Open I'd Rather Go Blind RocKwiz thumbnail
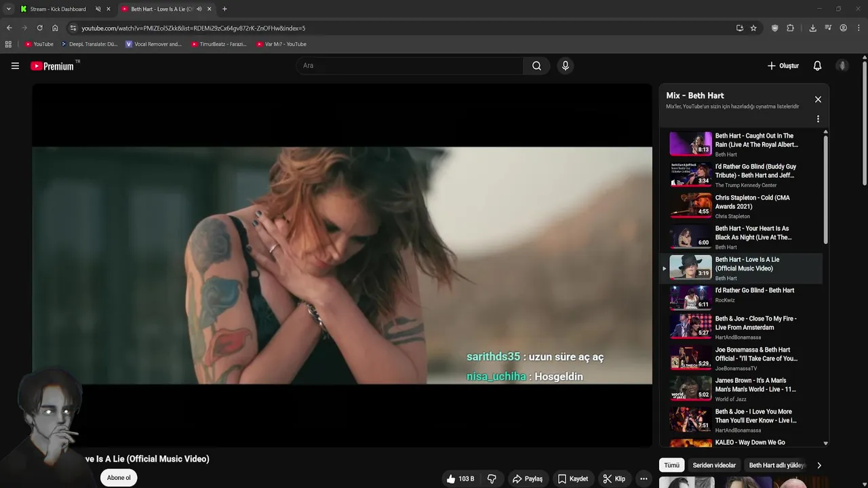868x488 pixels. point(690,298)
